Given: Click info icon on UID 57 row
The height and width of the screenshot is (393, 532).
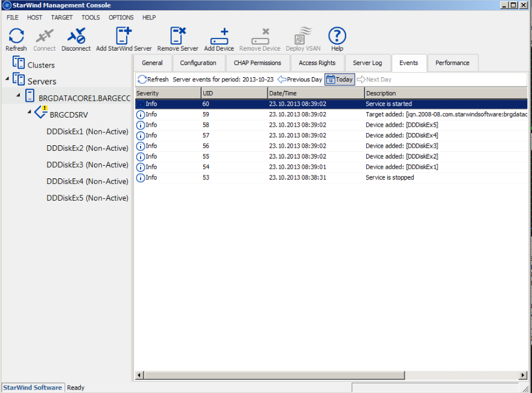Looking at the screenshot, I should coord(140,136).
